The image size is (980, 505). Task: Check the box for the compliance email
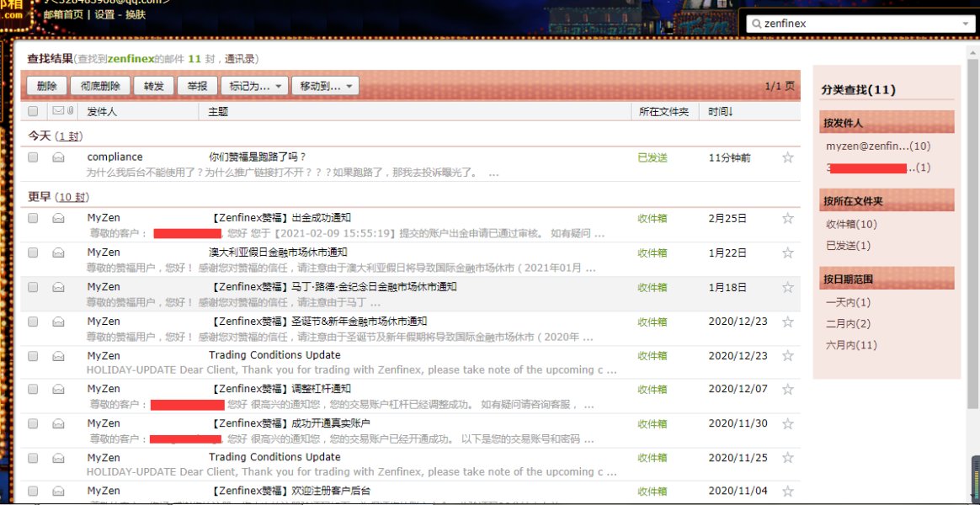pyautogui.click(x=33, y=157)
